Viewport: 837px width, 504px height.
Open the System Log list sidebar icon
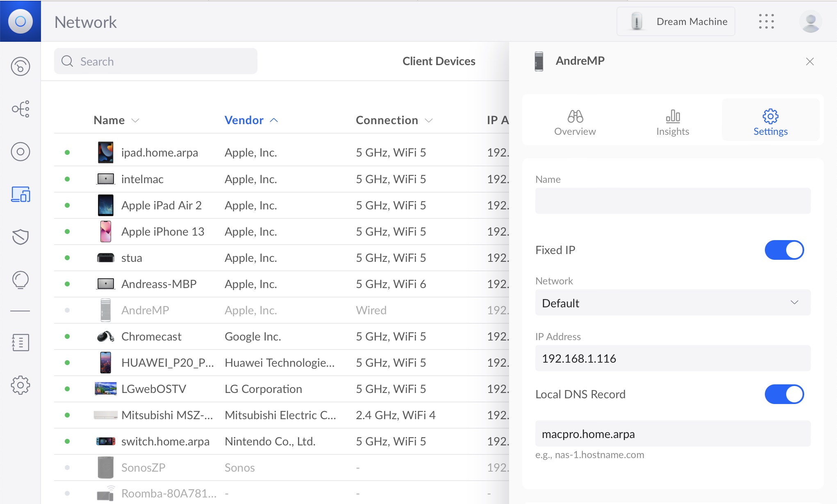pyautogui.click(x=20, y=343)
